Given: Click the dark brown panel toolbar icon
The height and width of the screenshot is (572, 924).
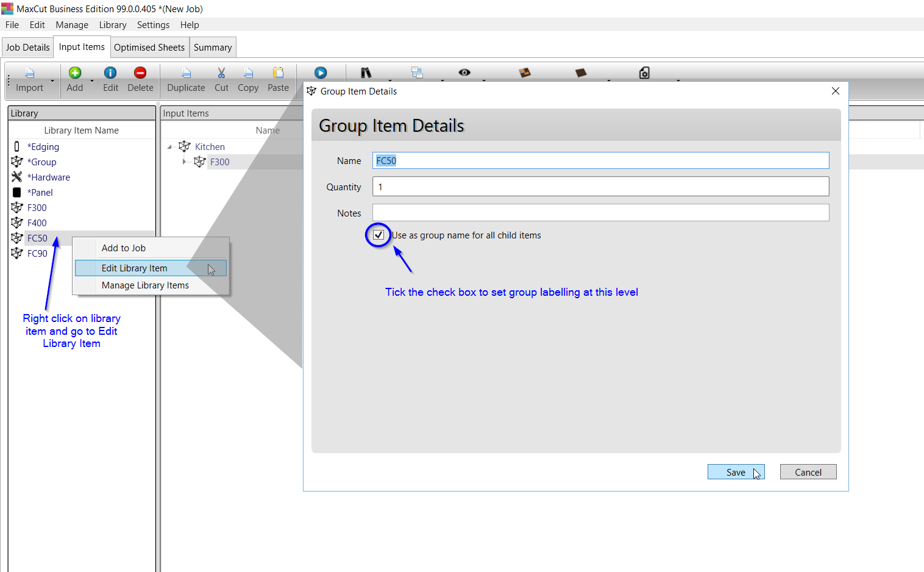Looking at the screenshot, I should point(581,73).
